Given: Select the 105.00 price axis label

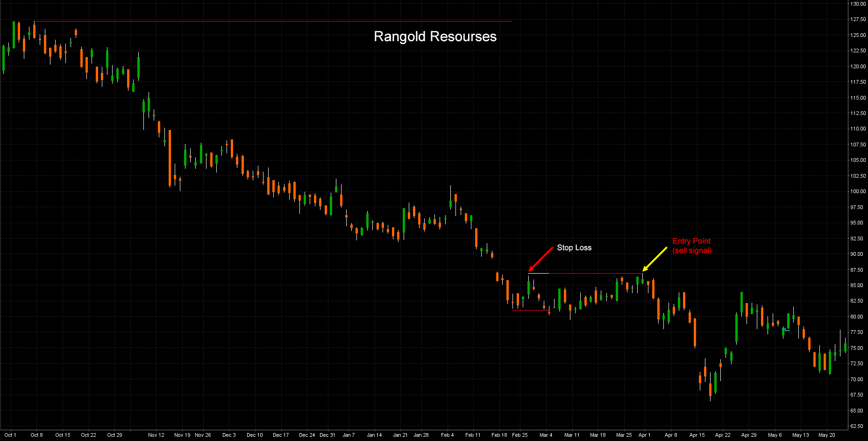Looking at the screenshot, I should (858, 160).
